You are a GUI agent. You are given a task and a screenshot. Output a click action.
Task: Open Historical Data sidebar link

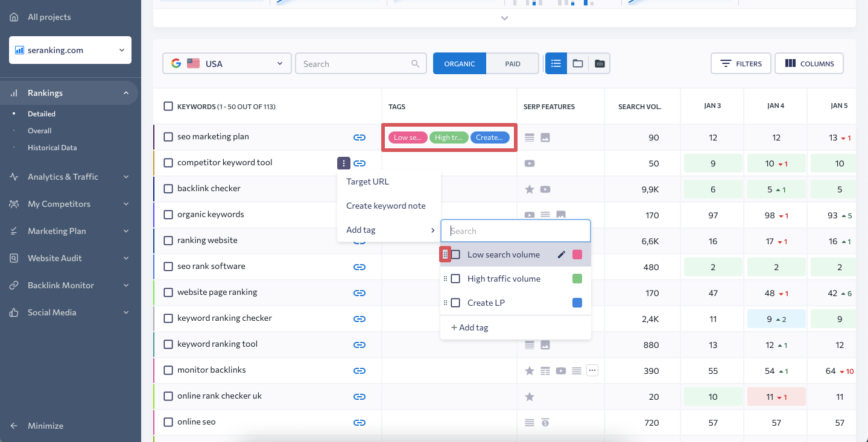point(52,147)
